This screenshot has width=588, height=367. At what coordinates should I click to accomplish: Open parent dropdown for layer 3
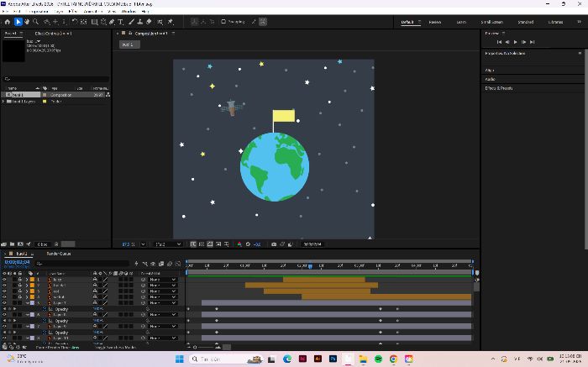point(162,291)
